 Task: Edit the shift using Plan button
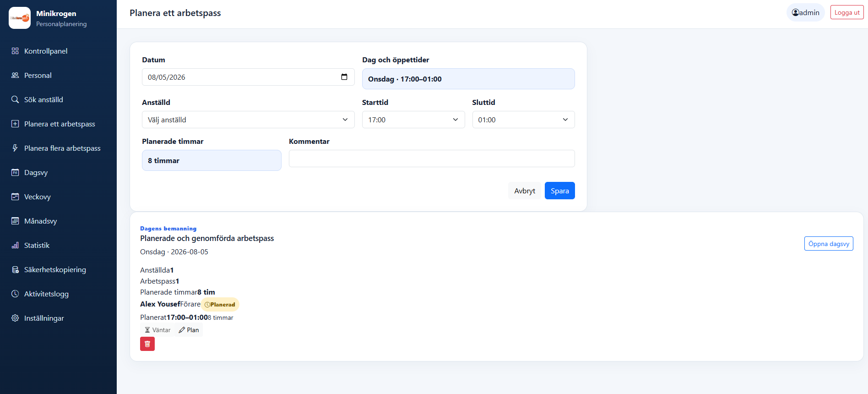point(189,330)
